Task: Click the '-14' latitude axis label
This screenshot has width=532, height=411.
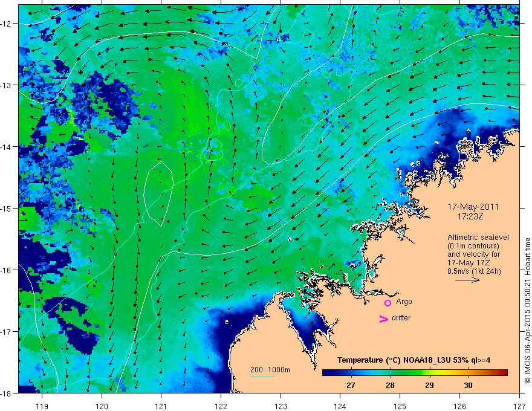Action: click(x=7, y=147)
